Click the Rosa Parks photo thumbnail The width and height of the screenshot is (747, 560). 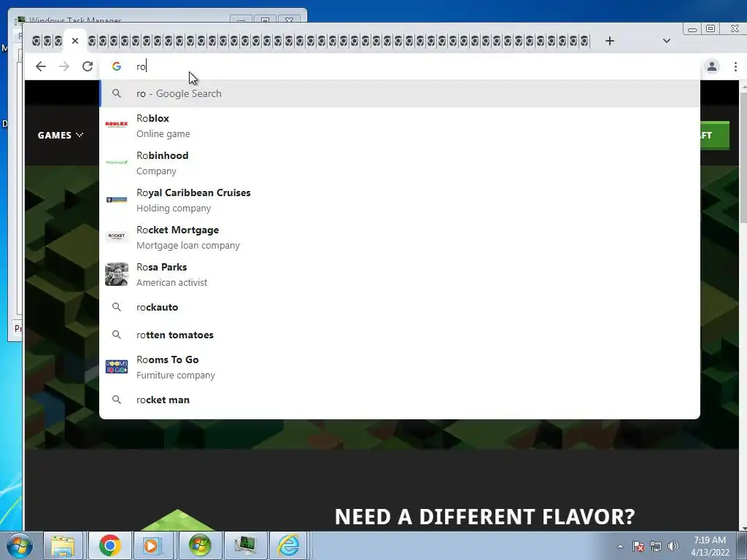116,274
